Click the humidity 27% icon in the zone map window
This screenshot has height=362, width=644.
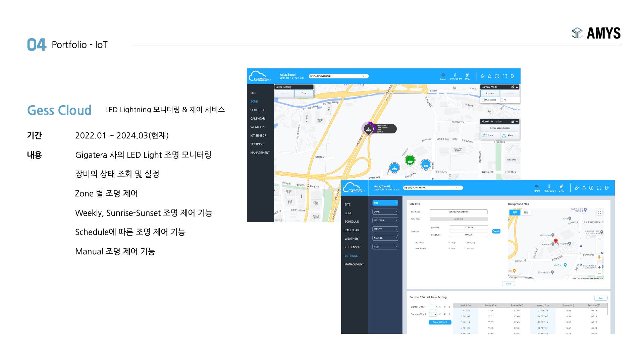[467, 75]
